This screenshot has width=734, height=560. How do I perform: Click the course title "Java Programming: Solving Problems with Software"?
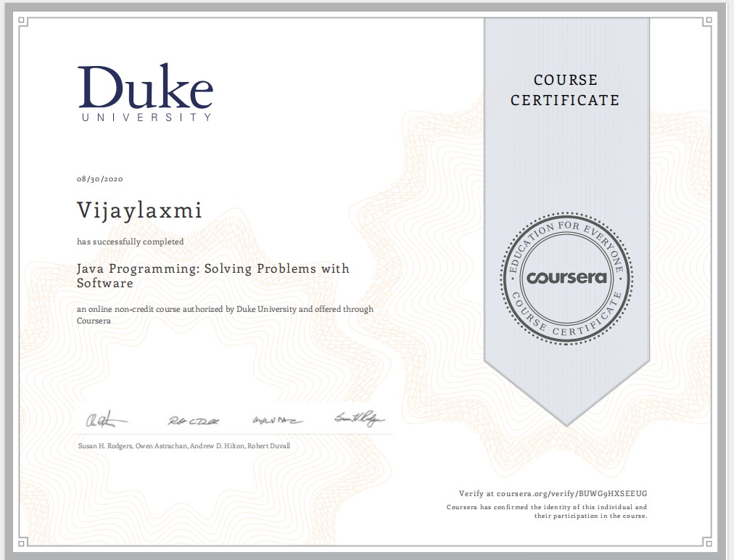(213, 276)
